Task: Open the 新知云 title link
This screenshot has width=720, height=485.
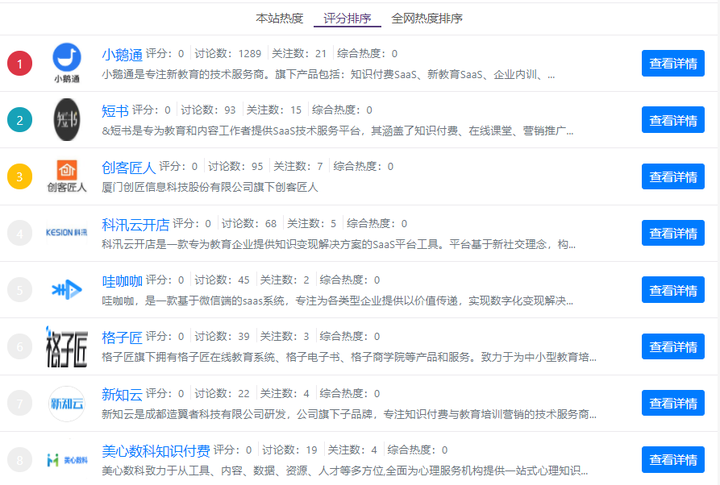Action: (122, 395)
